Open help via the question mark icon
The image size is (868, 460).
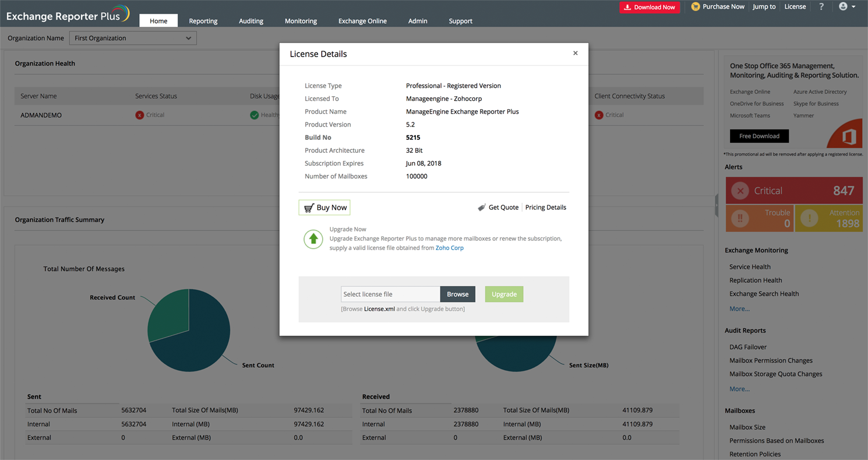click(x=821, y=6)
